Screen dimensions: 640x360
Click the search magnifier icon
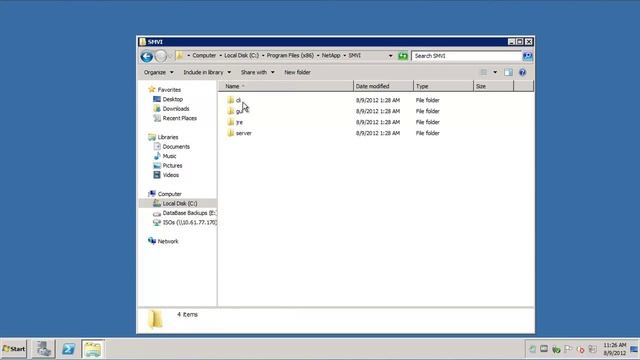(x=527, y=56)
